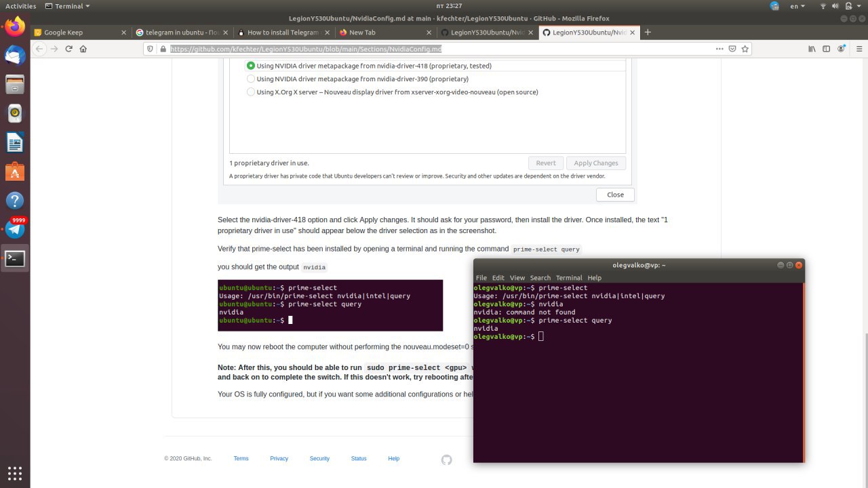Switch to 'telegram in ubuntu' tab
The image size is (868, 488).
point(182,32)
